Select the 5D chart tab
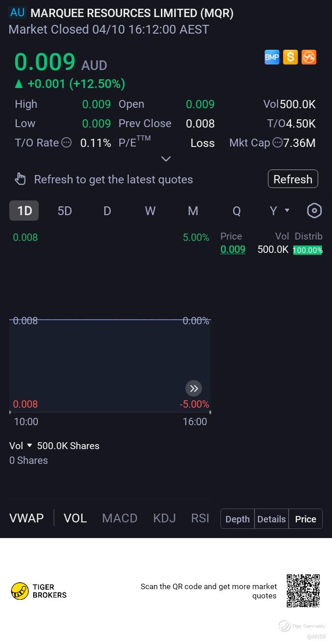 tap(65, 211)
